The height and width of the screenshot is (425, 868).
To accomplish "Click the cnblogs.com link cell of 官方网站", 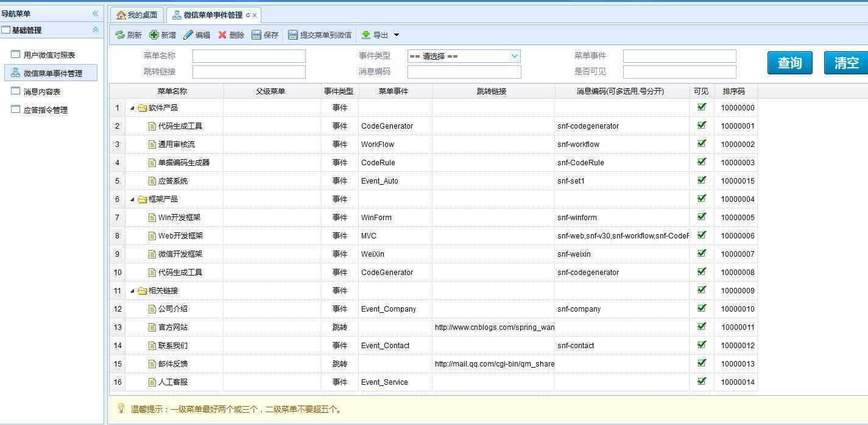I will (494, 327).
